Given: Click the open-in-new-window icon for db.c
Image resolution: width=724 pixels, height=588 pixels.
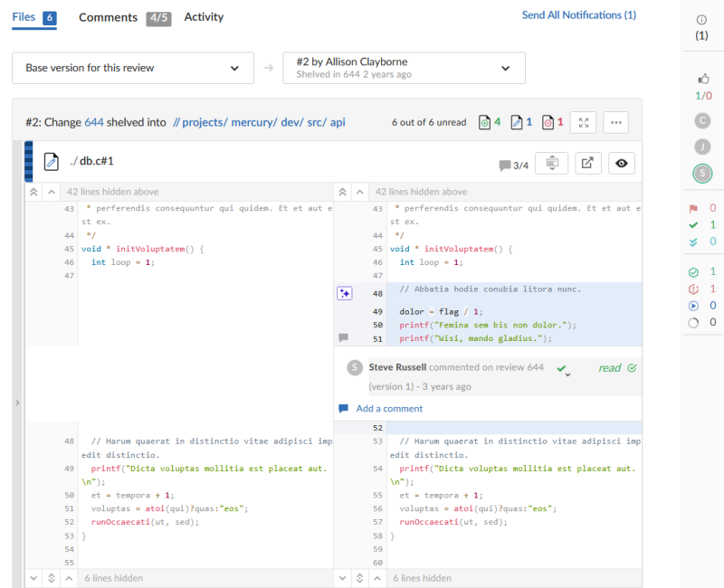Looking at the screenshot, I should tap(587, 163).
